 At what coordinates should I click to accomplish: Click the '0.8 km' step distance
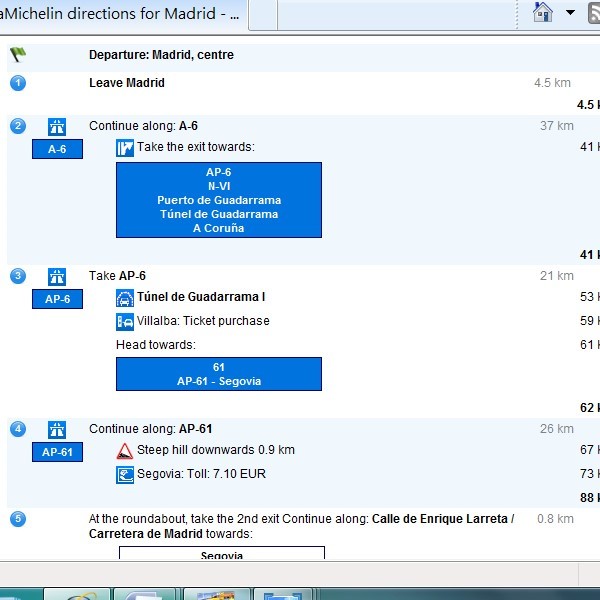[x=555, y=519]
